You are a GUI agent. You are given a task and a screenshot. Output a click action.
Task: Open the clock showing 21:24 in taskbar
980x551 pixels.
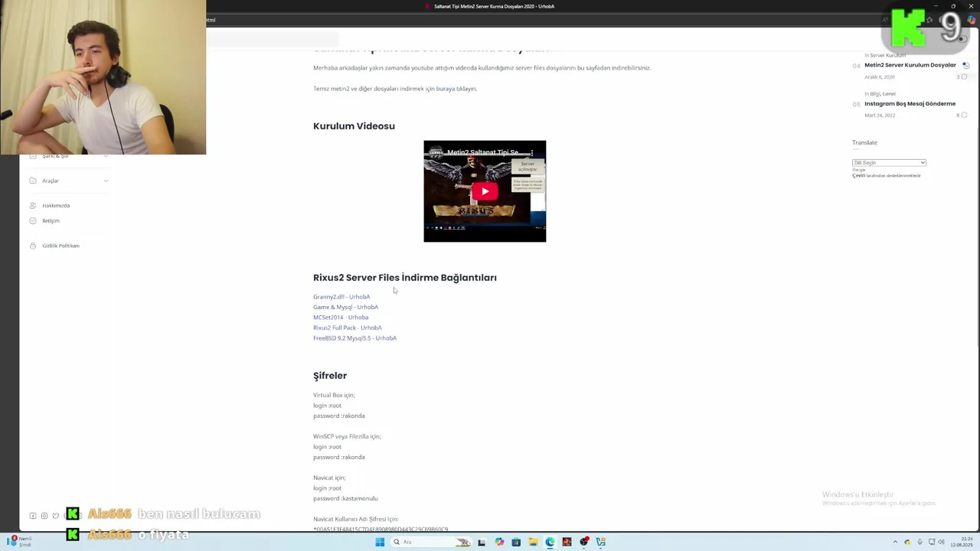click(x=962, y=542)
